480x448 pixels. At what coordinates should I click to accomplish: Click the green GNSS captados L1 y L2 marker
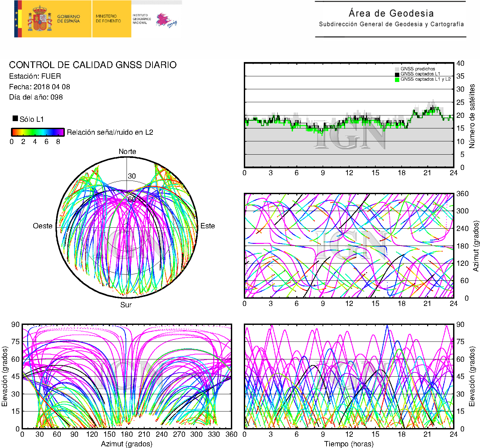[x=397, y=80]
